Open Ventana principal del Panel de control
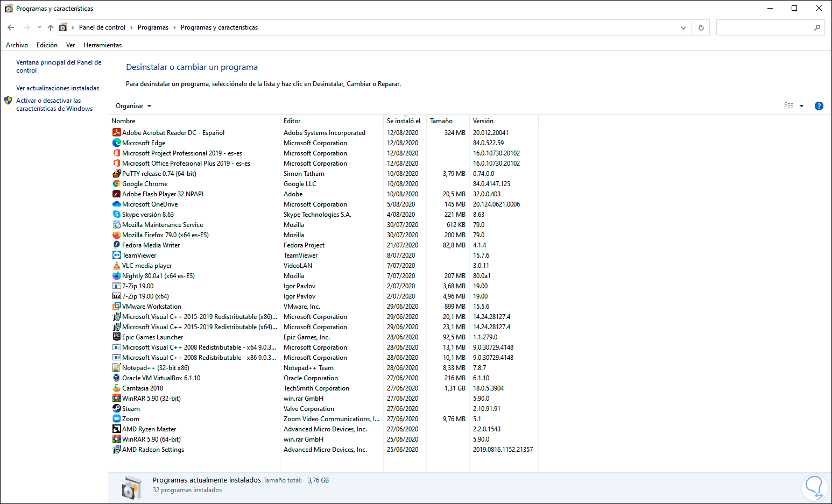The width and height of the screenshot is (832, 504). tap(59, 66)
